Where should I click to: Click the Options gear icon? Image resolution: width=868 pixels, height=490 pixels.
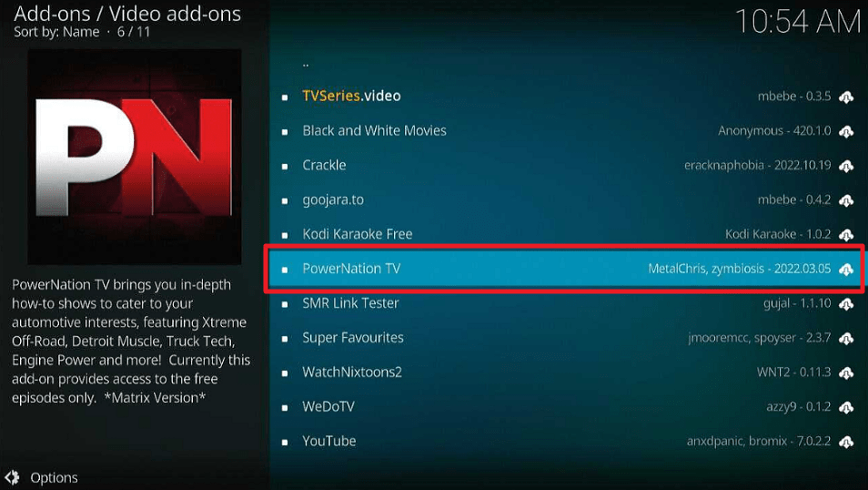(x=12, y=477)
